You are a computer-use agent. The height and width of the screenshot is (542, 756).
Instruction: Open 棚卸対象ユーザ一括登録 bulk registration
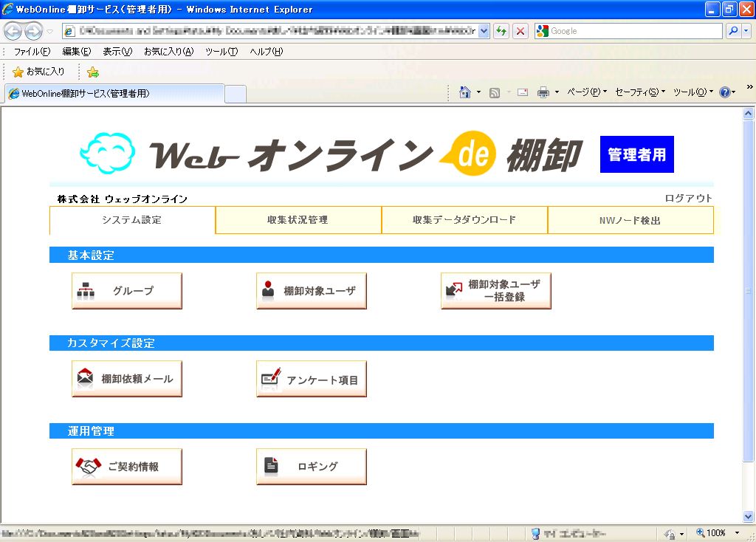point(495,290)
